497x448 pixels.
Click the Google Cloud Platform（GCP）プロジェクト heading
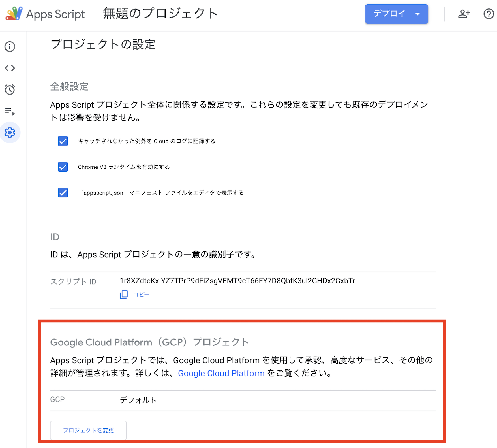pyautogui.click(x=150, y=342)
